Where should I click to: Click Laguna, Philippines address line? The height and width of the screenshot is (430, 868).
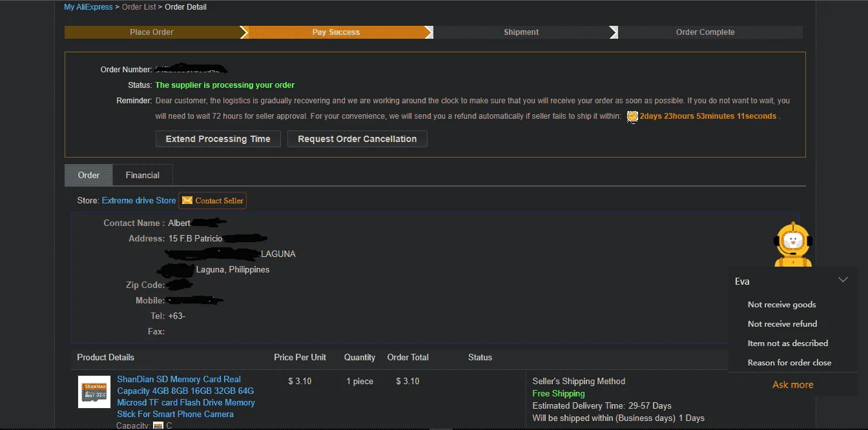pos(232,270)
